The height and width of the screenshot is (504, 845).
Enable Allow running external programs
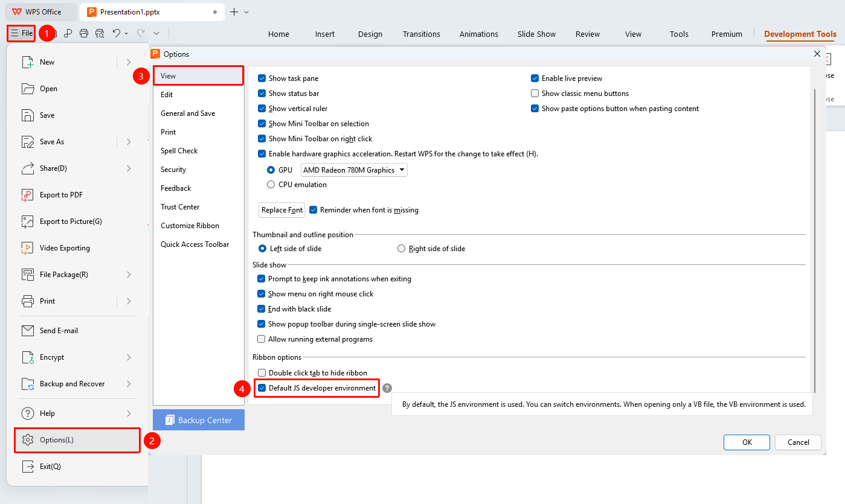262,339
